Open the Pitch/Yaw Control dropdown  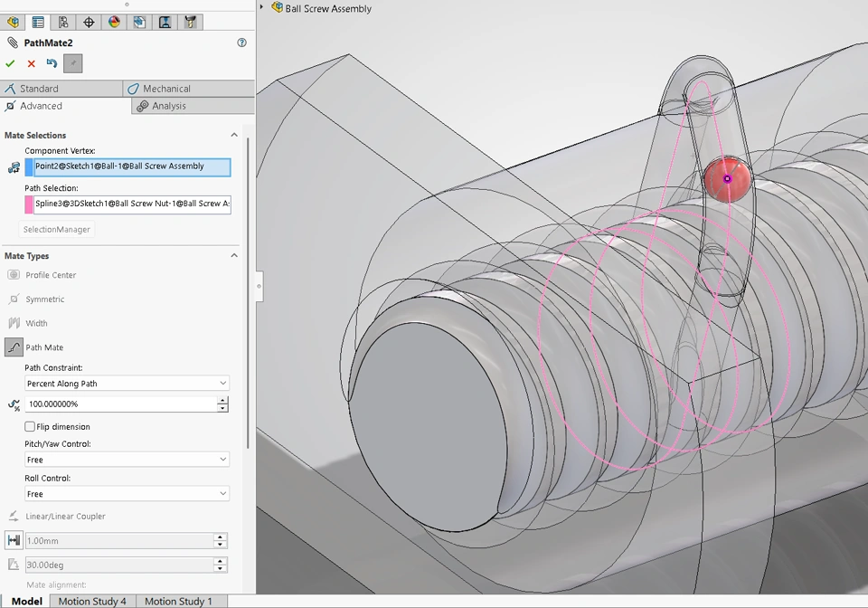127,460
